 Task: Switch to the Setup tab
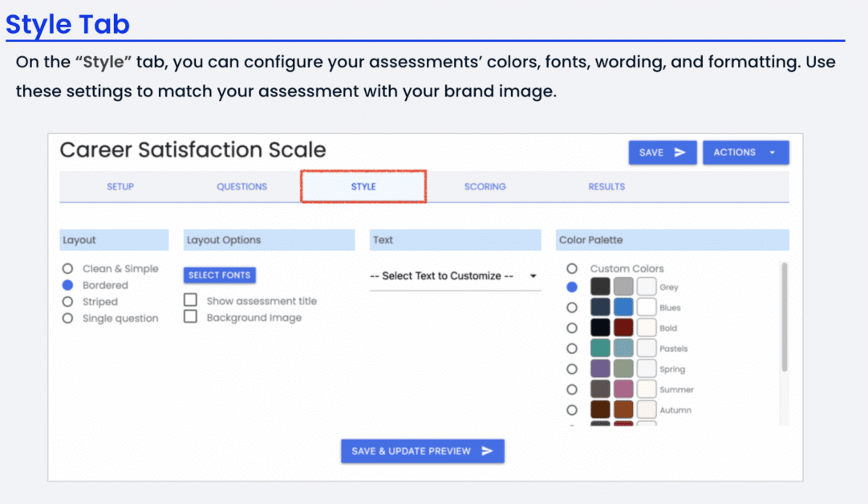tap(120, 186)
